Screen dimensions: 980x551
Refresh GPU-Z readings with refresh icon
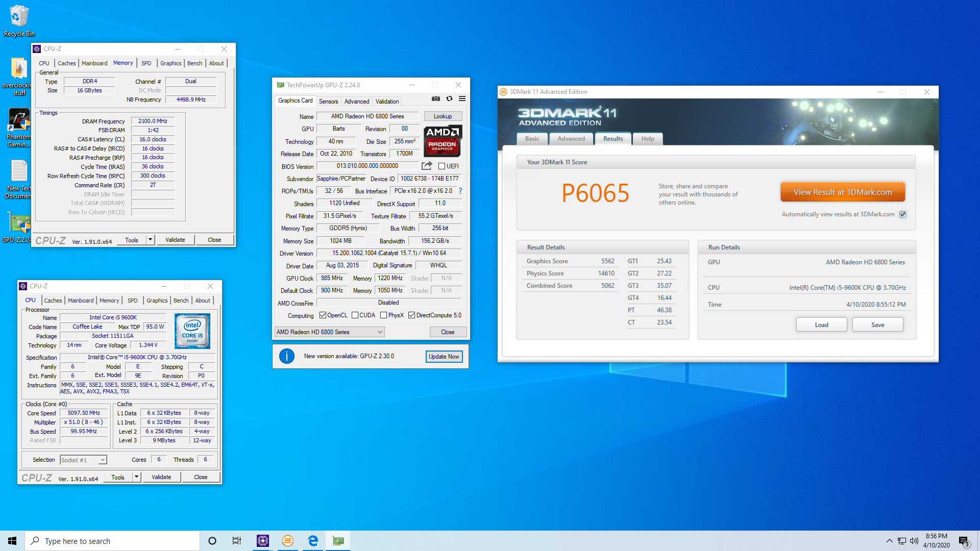[x=449, y=99]
